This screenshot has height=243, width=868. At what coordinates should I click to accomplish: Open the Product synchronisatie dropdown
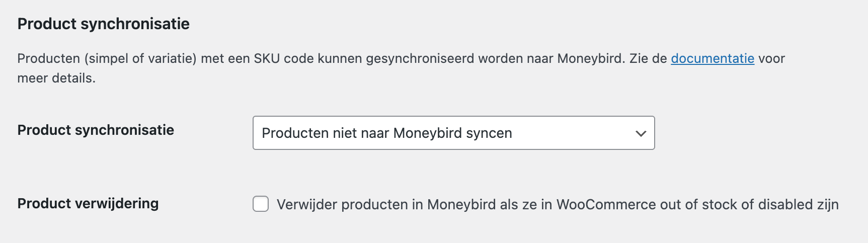[453, 133]
